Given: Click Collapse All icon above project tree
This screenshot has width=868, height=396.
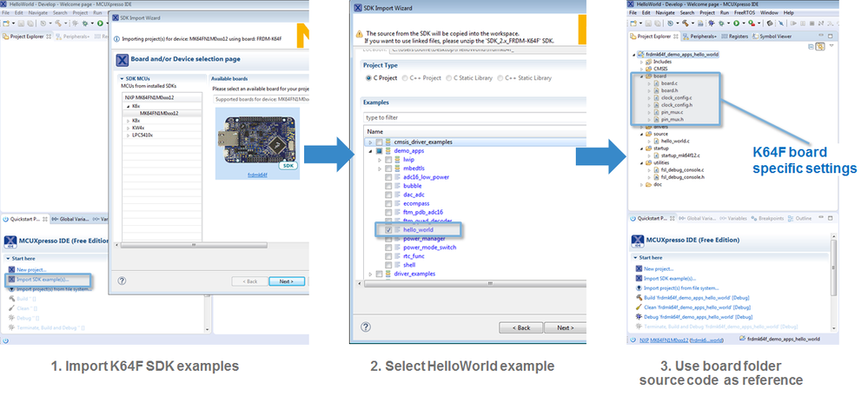Looking at the screenshot, I should point(811,46).
